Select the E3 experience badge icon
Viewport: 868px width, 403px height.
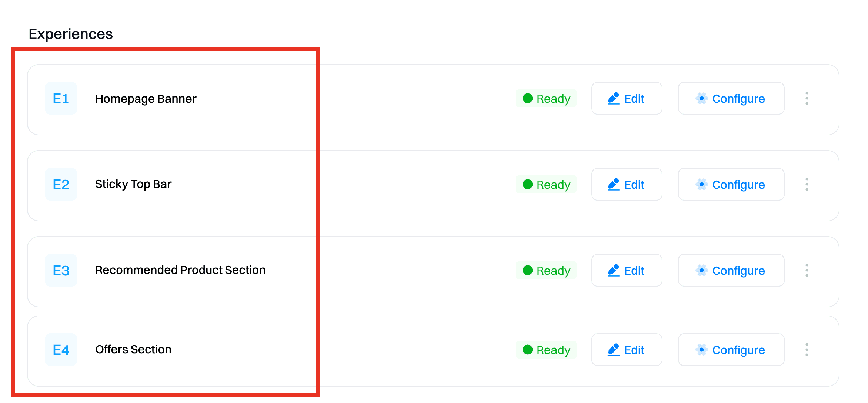click(61, 270)
